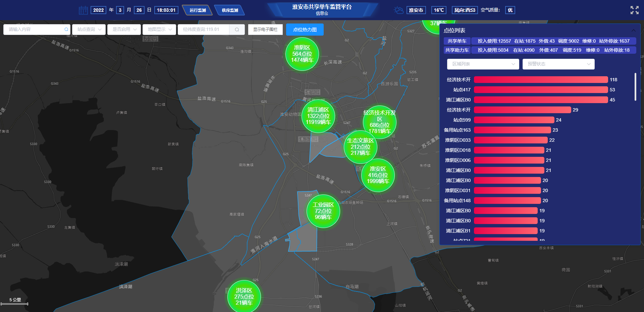Collapse the 点位列表 panel with the chevron
The height and width of the screenshot is (312, 644).
click(633, 31)
